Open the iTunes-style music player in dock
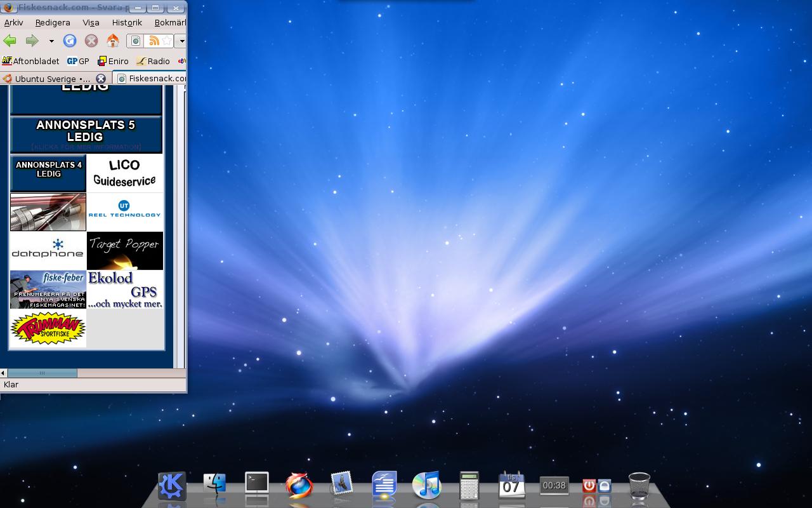 (426, 486)
